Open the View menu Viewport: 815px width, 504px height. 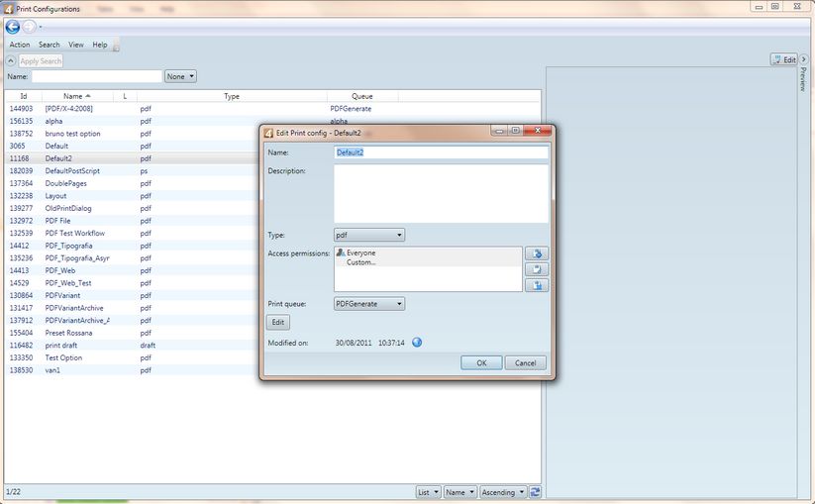[76, 45]
